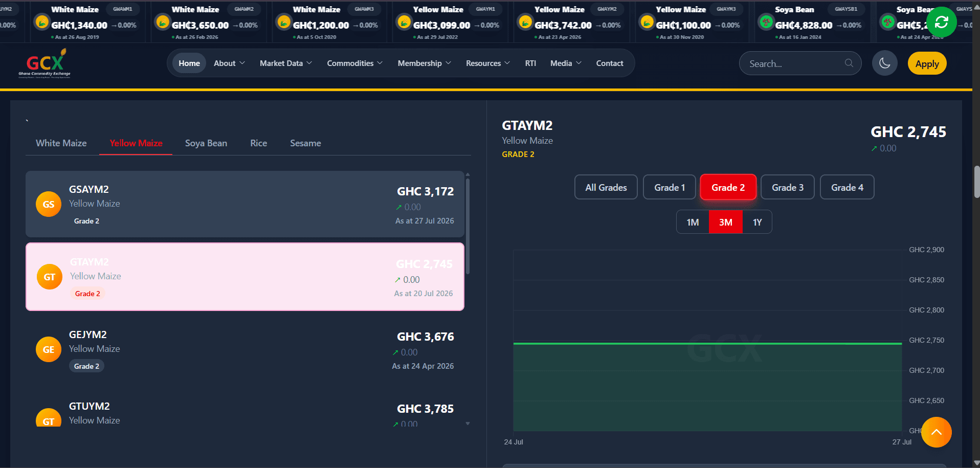Click the commodity list scroll-down arrow
This screenshot has width=980, height=468.
pos(467,424)
